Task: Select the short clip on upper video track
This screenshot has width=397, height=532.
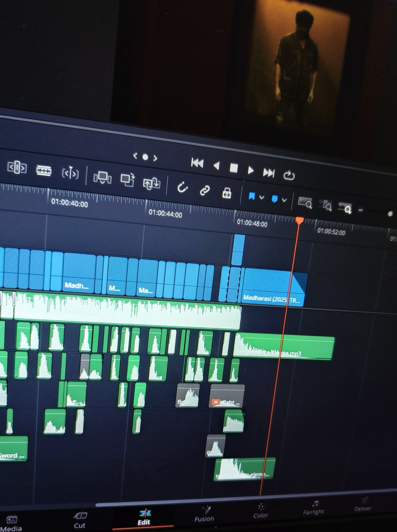Action: (239, 250)
